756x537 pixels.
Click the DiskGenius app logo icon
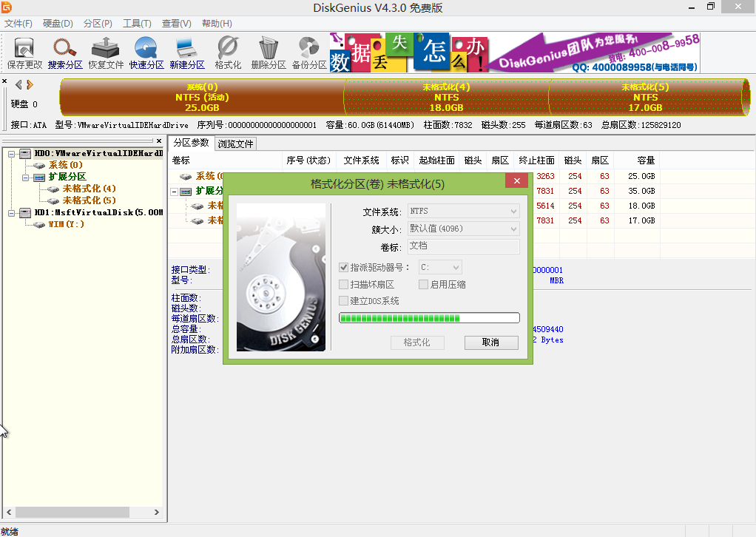point(6,7)
